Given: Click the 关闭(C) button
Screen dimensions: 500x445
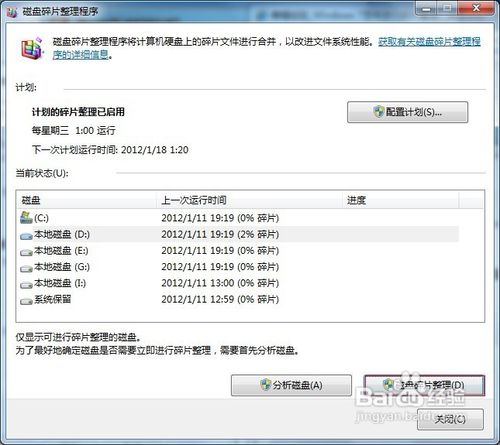Looking at the screenshot, I should (x=450, y=419).
